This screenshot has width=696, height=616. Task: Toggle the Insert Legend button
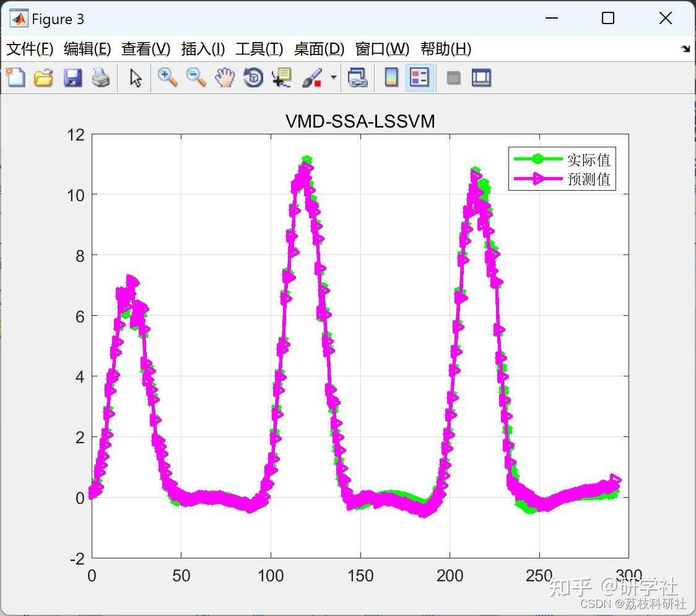(x=419, y=77)
